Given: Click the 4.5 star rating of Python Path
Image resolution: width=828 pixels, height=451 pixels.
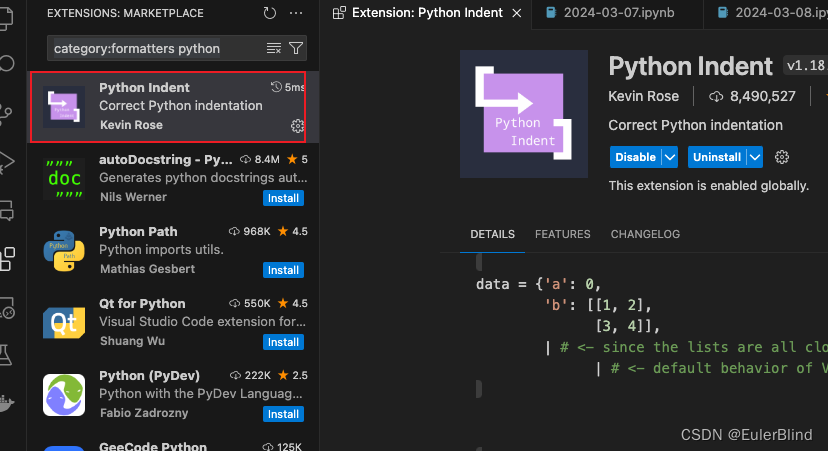Looking at the screenshot, I should pos(293,231).
